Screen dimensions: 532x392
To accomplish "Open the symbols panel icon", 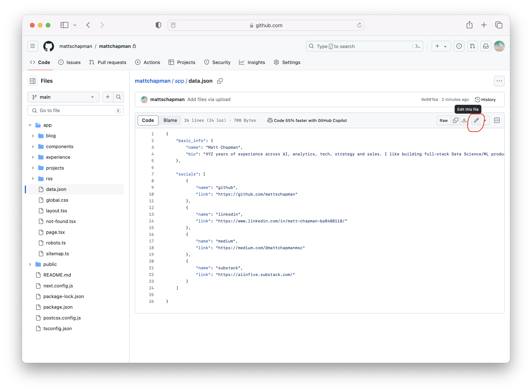I will 497,120.
